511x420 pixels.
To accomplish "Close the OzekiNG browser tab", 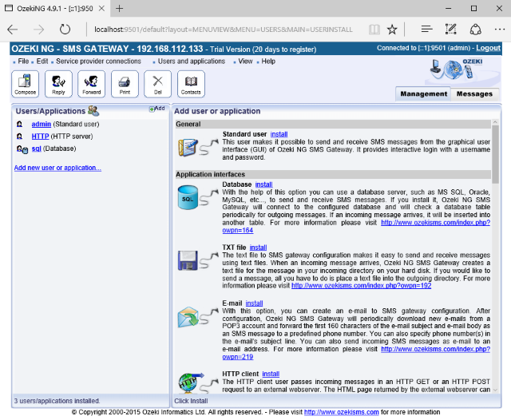I will point(101,9).
